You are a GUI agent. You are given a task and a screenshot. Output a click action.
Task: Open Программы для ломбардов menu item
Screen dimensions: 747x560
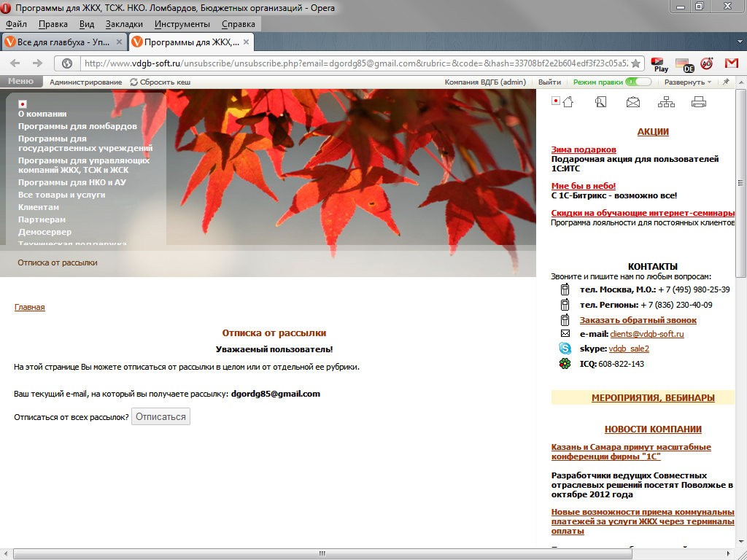(x=77, y=126)
